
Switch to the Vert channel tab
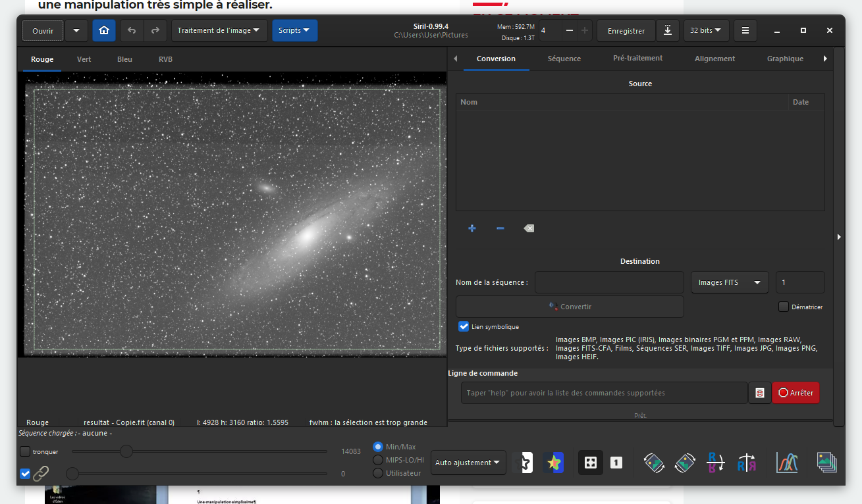pyautogui.click(x=84, y=59)
